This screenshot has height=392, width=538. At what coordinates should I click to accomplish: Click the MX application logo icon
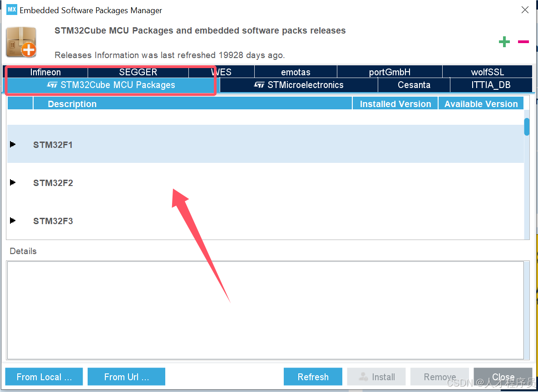(x=12, y=10)
